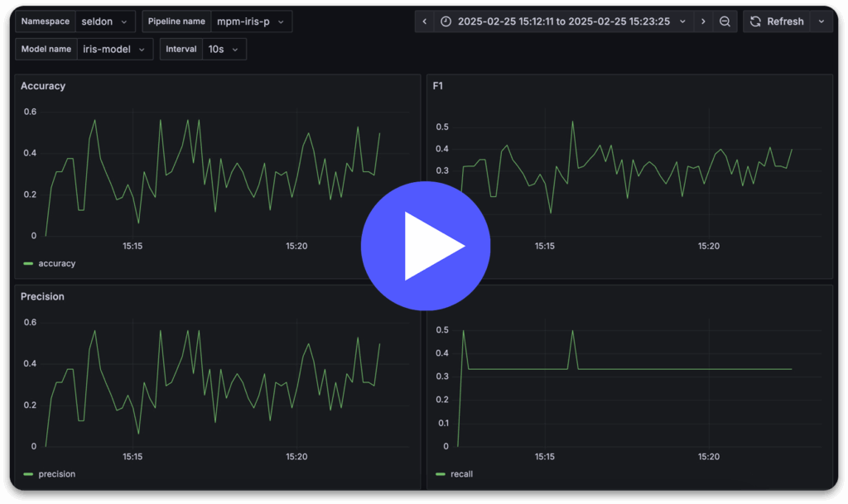
Task: Click the F1 panel title
Action: click(438, 86)
